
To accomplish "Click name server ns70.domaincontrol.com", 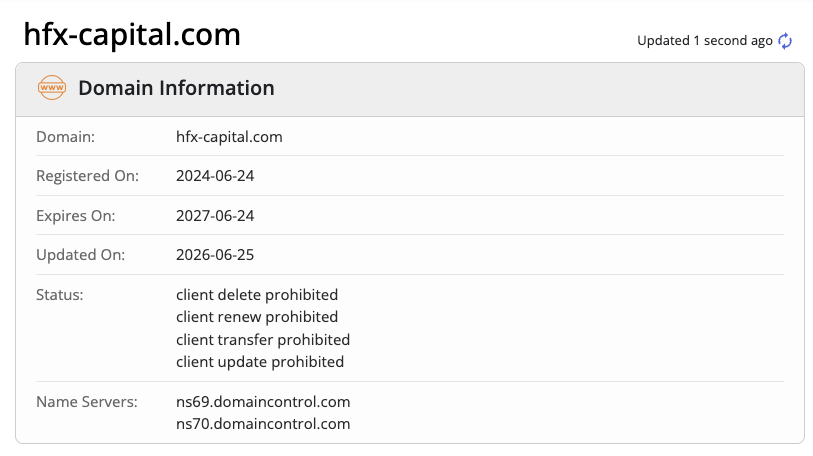I will click(x=263, y=424).
